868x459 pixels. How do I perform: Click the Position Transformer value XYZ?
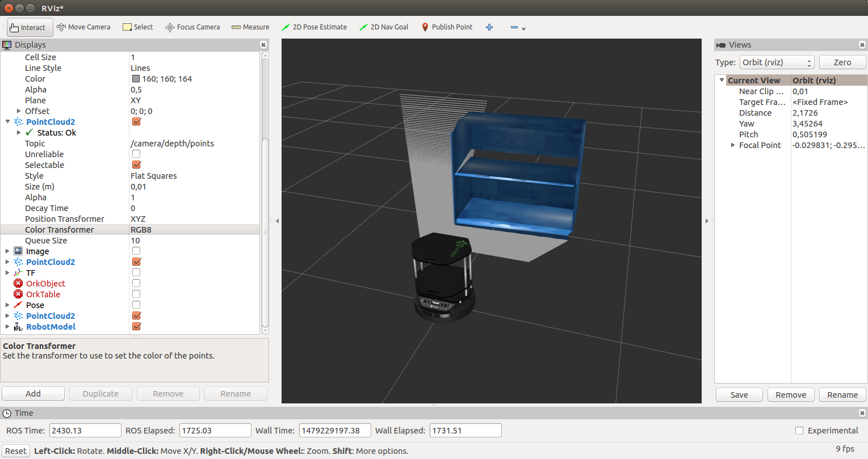(138, 219)
